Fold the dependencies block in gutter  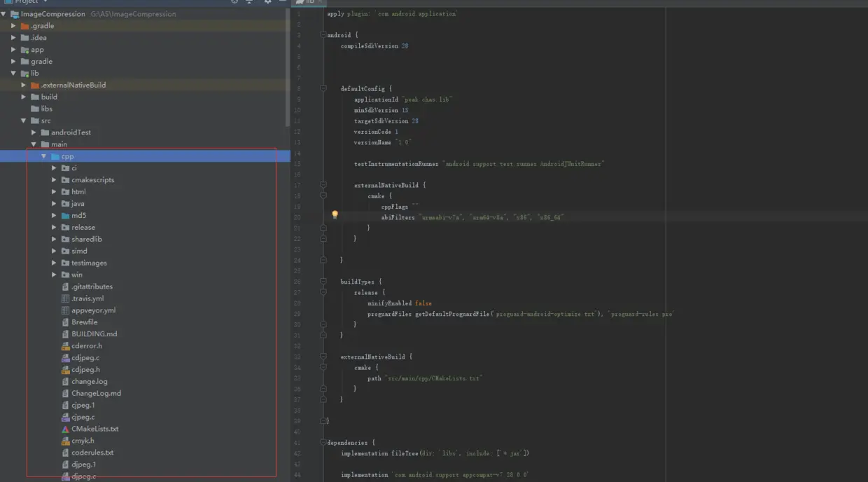(324, 442)
